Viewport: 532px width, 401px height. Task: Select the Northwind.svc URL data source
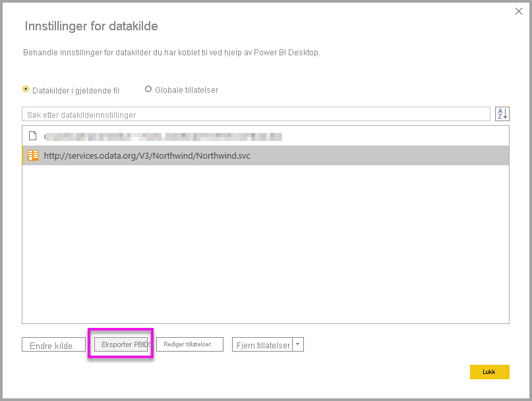[x=266, y=155]
